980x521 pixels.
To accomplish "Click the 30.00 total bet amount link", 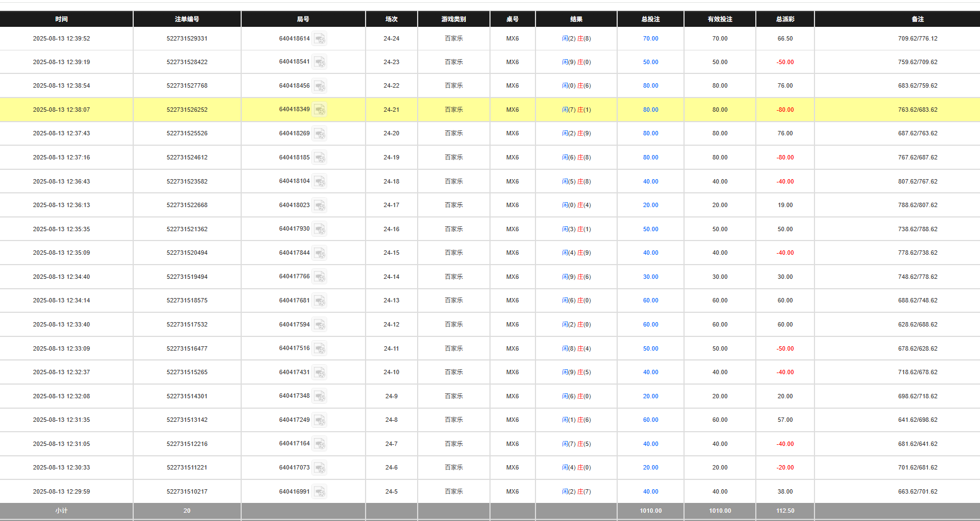I will click(651, 277).
